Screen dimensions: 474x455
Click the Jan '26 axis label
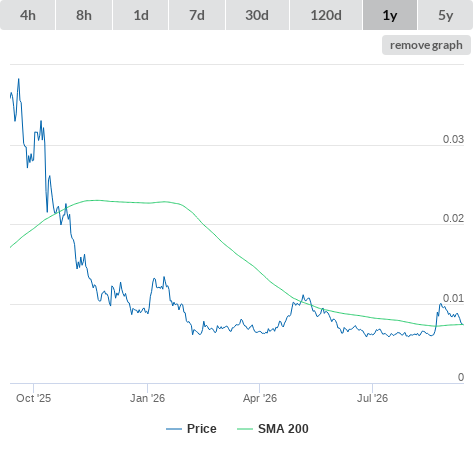point(147,398)
